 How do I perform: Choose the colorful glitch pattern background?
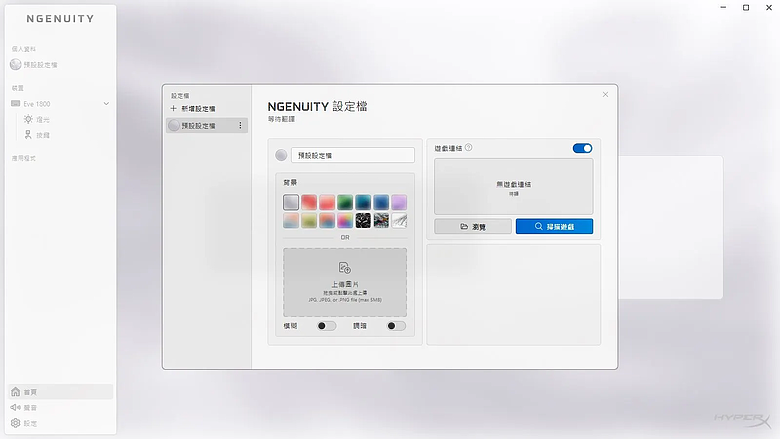pos(381,220)
